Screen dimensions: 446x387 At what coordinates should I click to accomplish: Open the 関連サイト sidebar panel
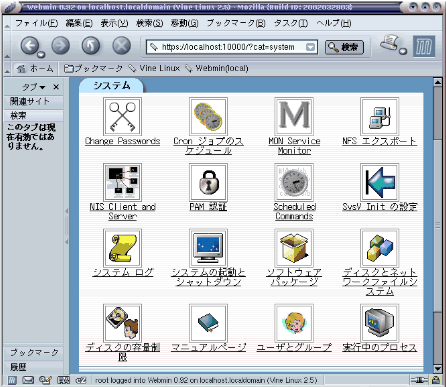point(33,101)
